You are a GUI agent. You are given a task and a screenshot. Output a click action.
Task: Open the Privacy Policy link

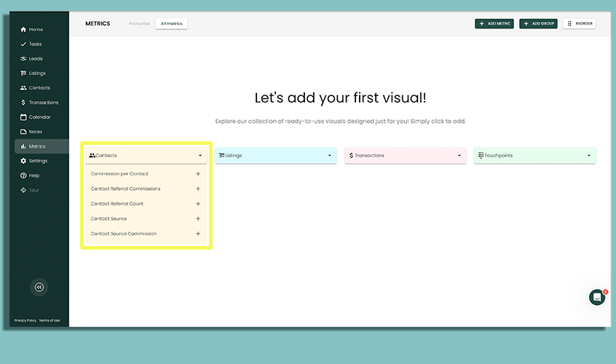(25, 320)
